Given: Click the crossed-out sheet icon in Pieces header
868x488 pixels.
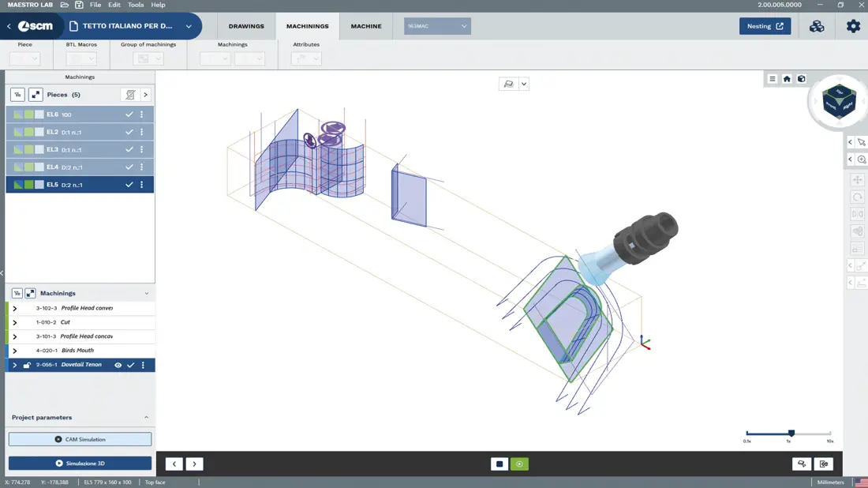Looking at the screenshot, I should pos(130,95).
